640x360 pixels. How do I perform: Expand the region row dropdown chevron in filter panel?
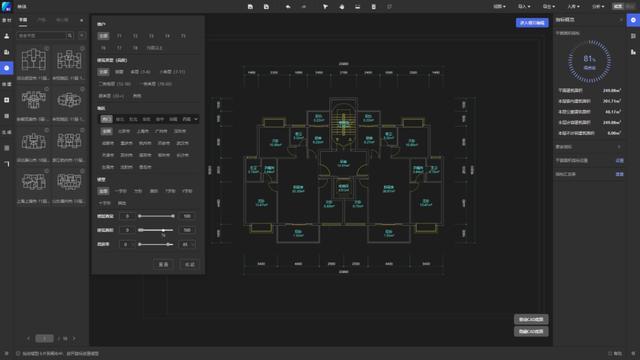coord(196,119)
